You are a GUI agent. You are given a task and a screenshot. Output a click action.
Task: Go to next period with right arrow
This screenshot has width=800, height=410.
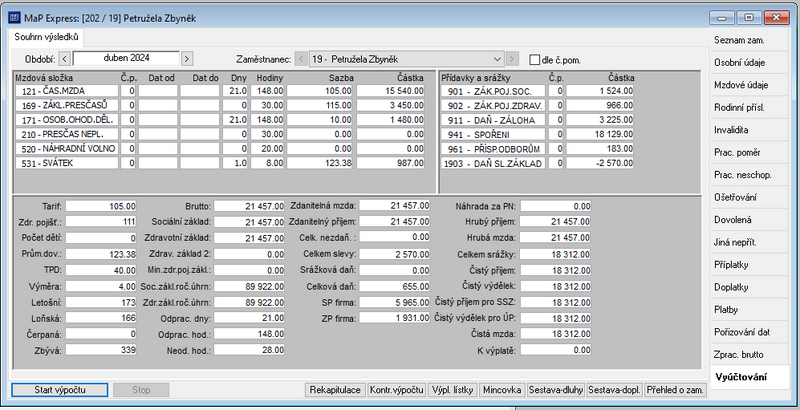(x=187, y=59)
